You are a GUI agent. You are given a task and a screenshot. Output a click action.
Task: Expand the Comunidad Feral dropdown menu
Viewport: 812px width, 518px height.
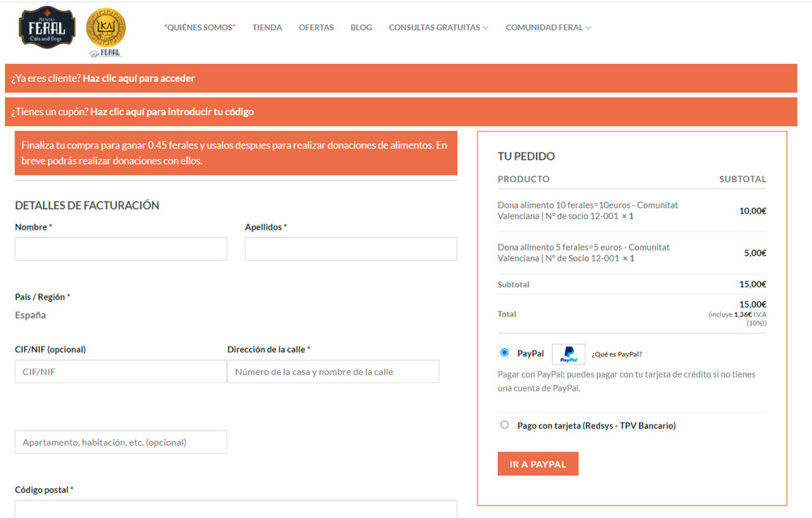(x=548, y=28)
